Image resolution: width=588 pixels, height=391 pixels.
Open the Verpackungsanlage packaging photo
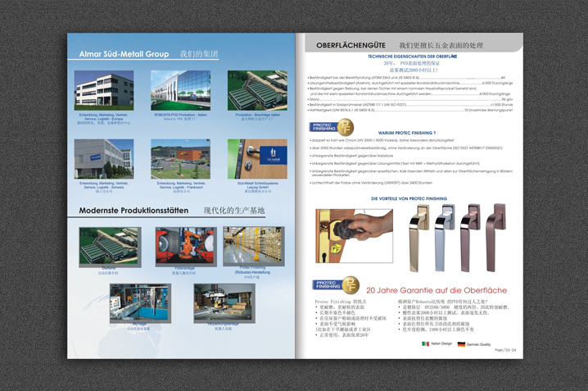(224, 303)
